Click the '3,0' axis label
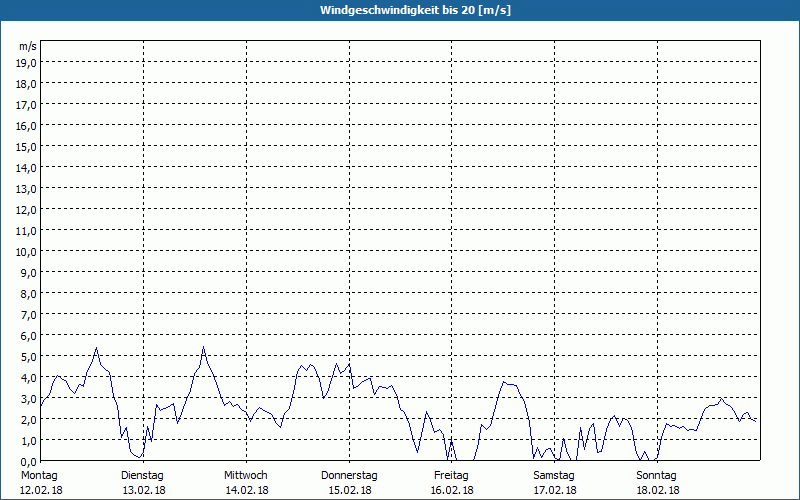800x500 pixels. pos(29,398)
